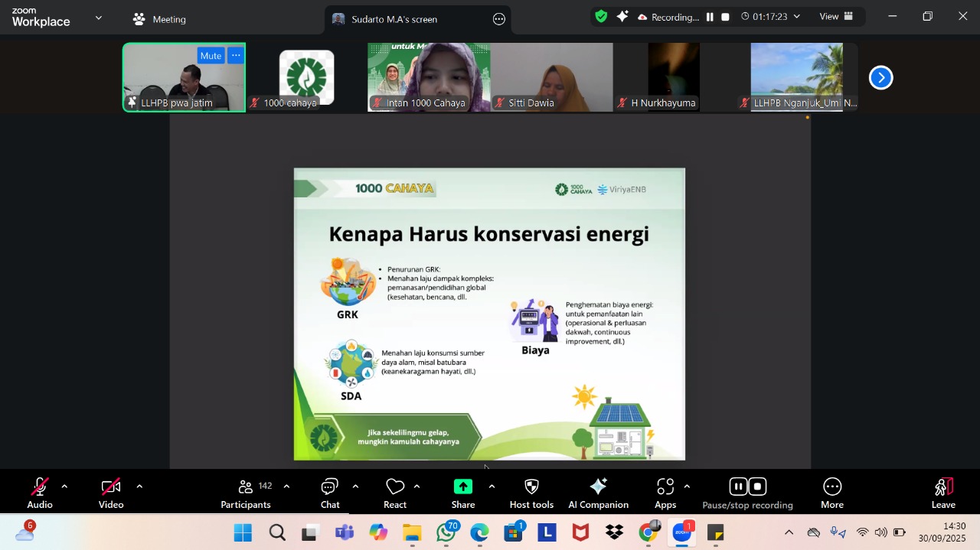980x550 pixels.
Task: Show next page of participant thumbnails
Action: tap(880, 77)
